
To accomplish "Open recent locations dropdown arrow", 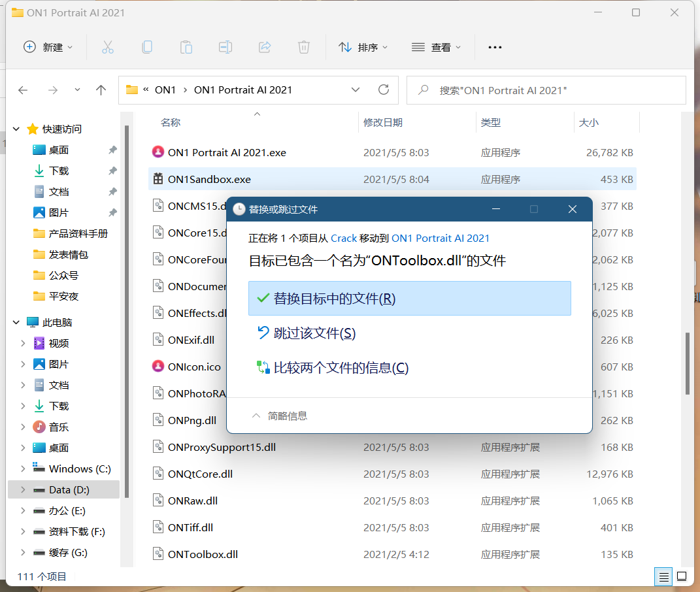I will tap(77, 90).
